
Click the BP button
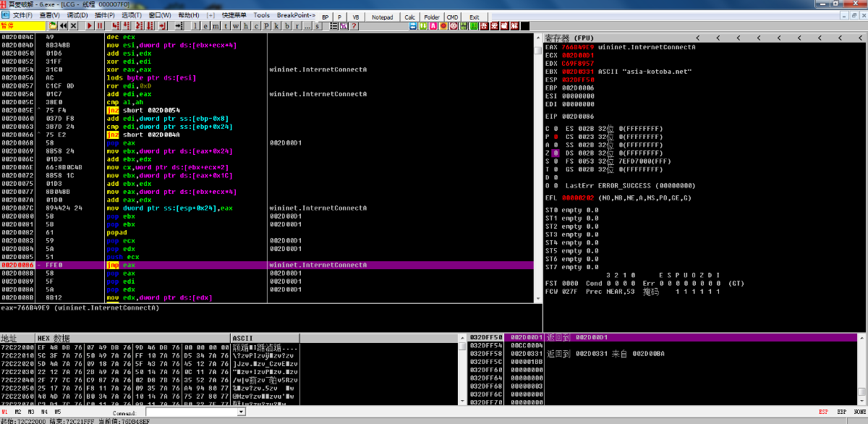tap(325, 16)
